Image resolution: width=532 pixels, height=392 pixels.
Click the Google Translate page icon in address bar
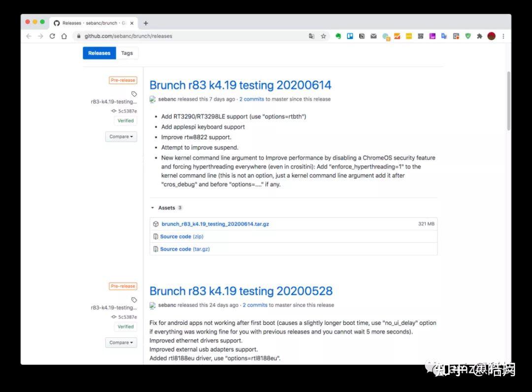(311, 36)
